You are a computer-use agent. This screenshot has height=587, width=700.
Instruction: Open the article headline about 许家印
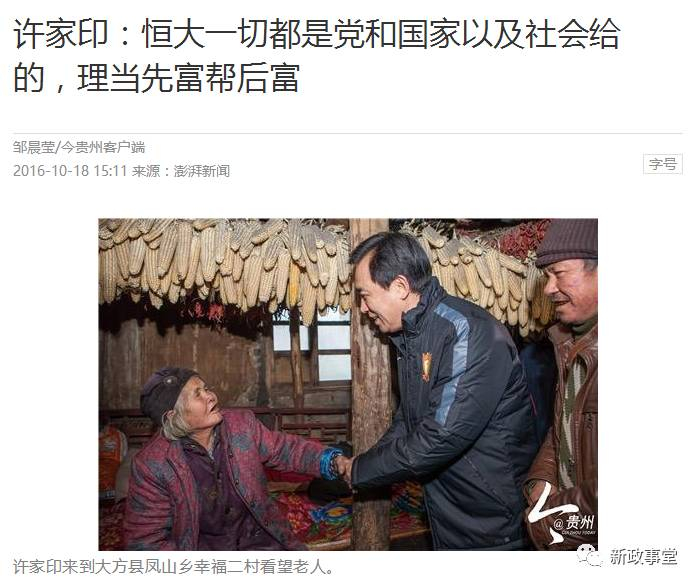click(x=317, y=56)
